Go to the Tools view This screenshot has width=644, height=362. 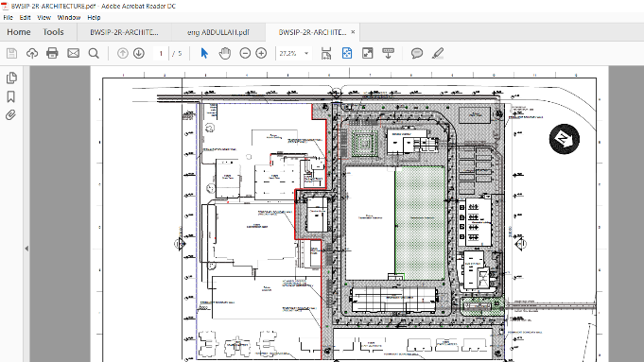tap(53, 32)
